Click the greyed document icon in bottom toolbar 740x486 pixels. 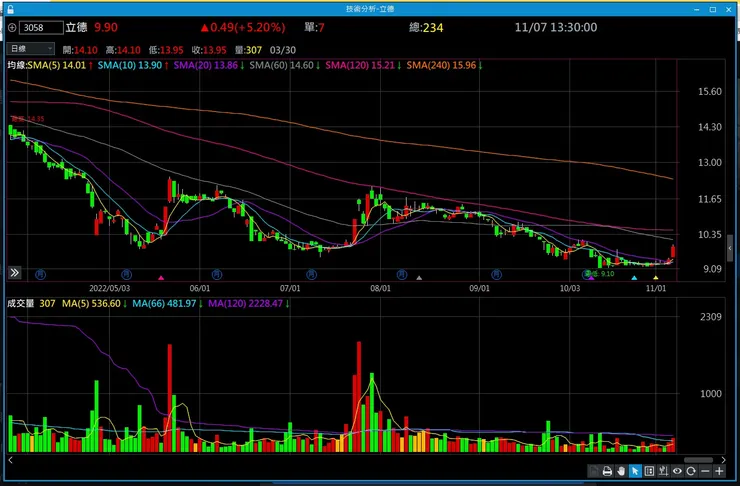click(x=594, y=471)
